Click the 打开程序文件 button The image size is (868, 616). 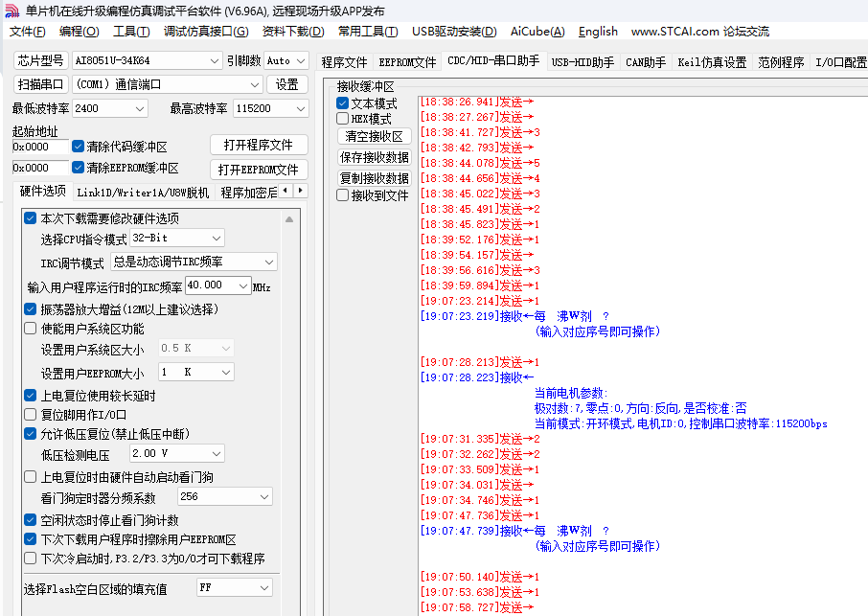(x=259, y=146)
